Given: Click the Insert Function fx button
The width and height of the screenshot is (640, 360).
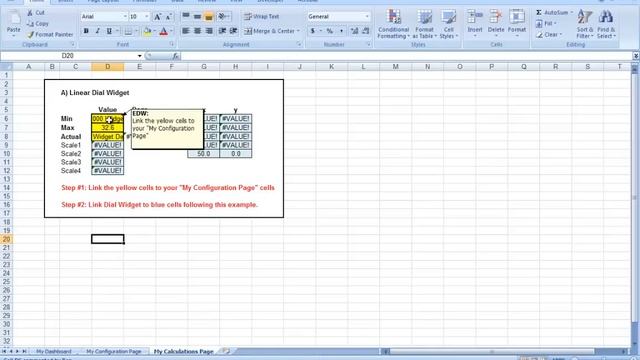Looking at the screenshot, I should [x=176, y=56].
